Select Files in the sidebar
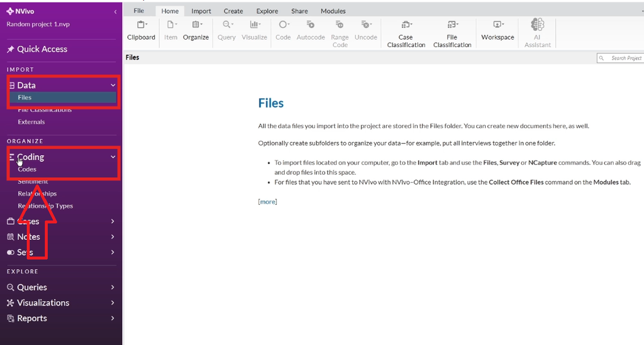 tap(62, 97)
